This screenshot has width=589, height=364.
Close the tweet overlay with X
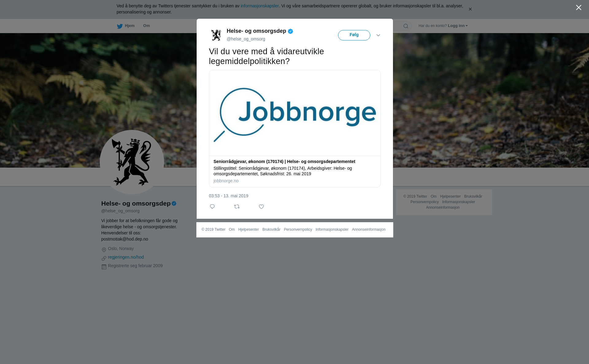tap(579, 8)
